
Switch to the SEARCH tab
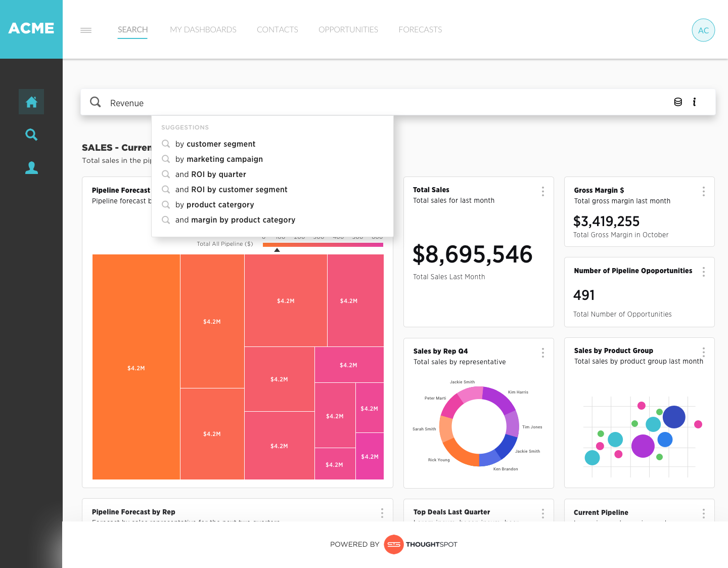point(132,29)
